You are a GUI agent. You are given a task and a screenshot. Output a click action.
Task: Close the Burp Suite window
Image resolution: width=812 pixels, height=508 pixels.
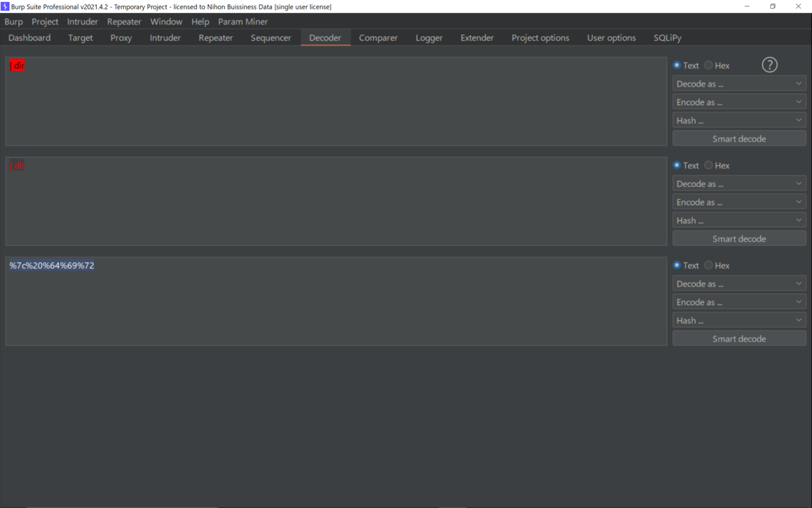(798, 6)
